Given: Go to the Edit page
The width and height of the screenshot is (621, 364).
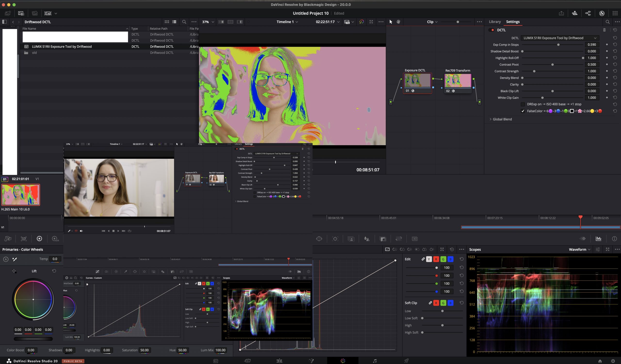Looking at the screenshot, I should point(279,361).
